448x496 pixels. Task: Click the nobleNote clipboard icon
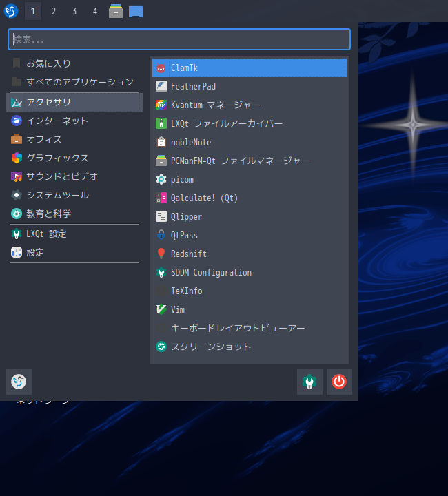coord(161,143)
